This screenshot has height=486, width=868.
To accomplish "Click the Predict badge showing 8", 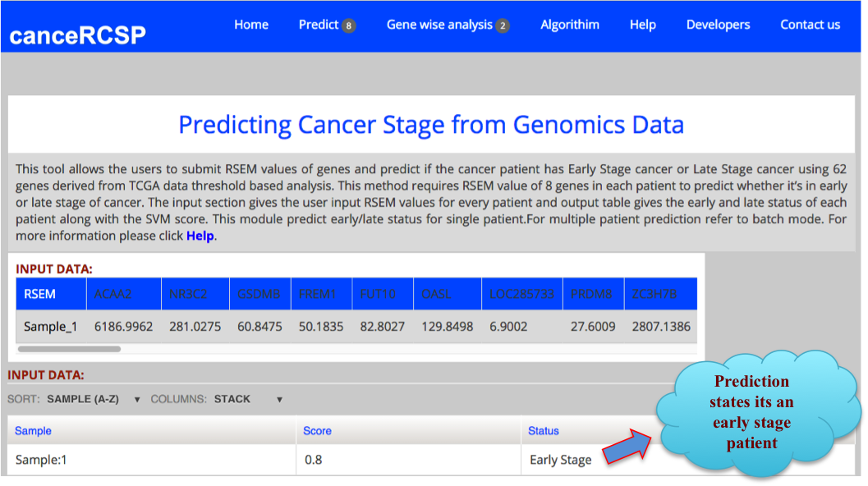I will [x=349, y=25].
